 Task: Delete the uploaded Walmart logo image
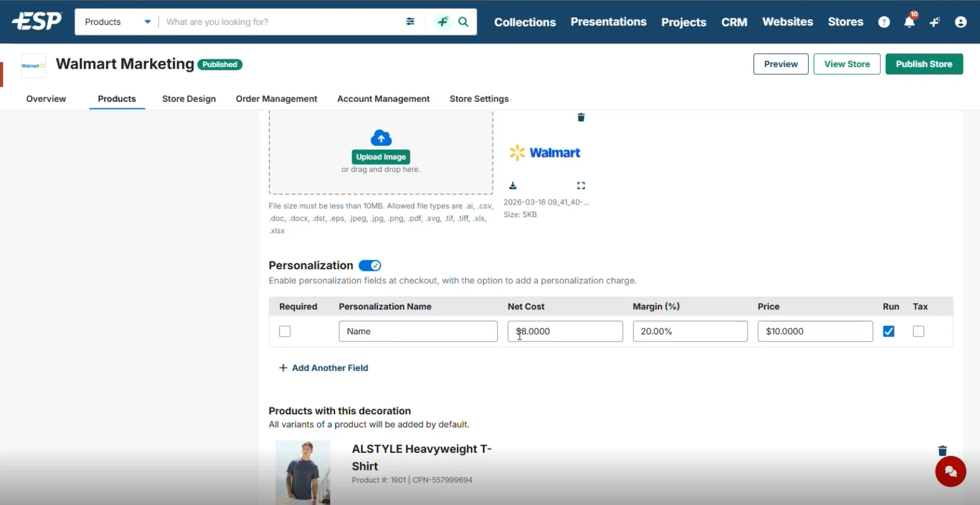click(581, 117)
